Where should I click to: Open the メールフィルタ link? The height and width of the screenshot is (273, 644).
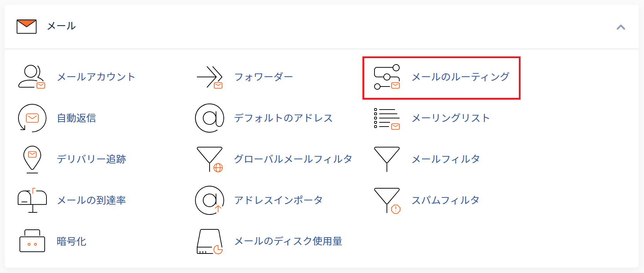(x=445, y=159)
